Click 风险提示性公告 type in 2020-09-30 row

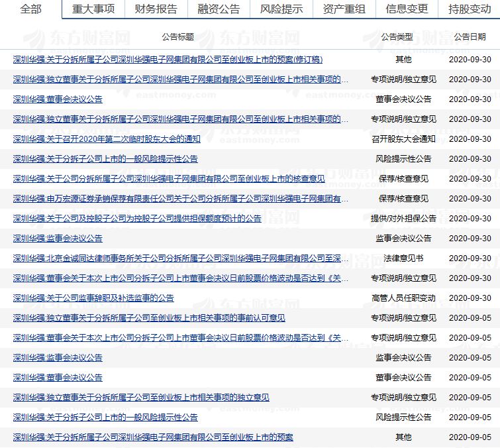[403, 159]
